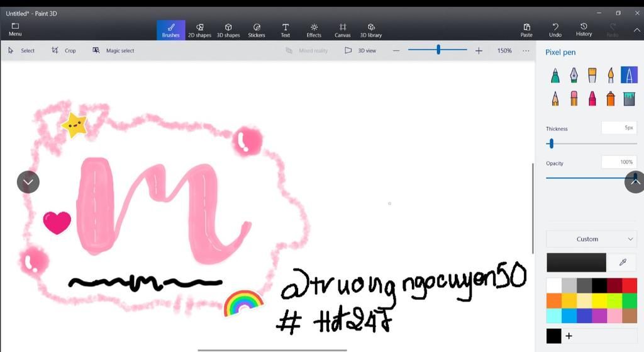Click the star sticker on canvas

pos(75,125)
